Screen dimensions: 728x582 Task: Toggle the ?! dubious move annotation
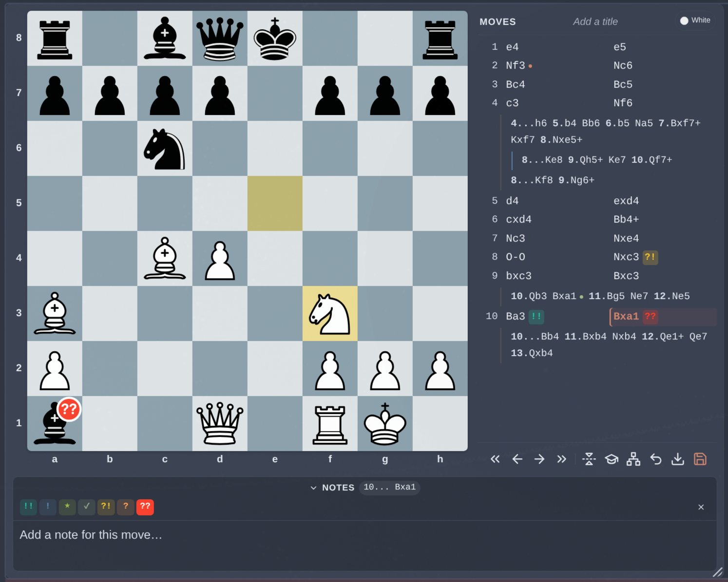106,507
